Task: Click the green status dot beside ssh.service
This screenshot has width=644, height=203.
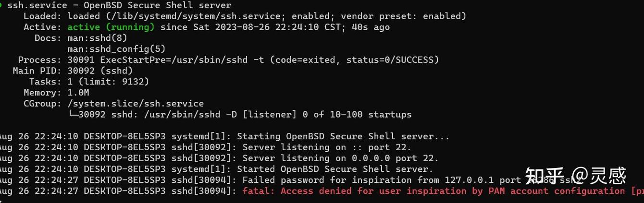Action: pyautogui.click(x=1, y=6)
